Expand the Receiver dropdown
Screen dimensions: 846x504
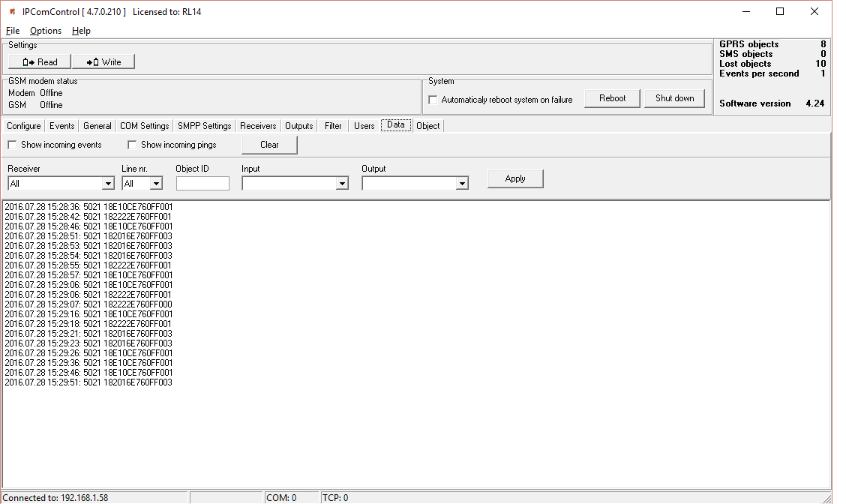tap(107, 184)
